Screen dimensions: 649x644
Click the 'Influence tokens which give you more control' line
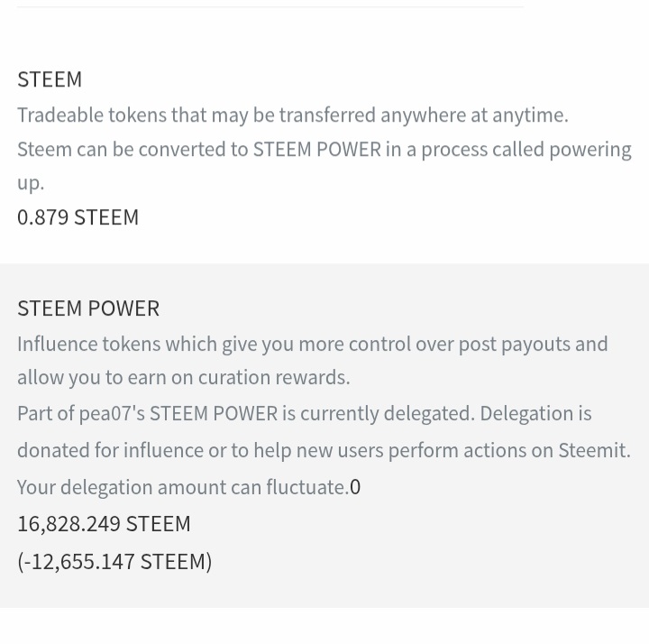(x=313, y=345)
